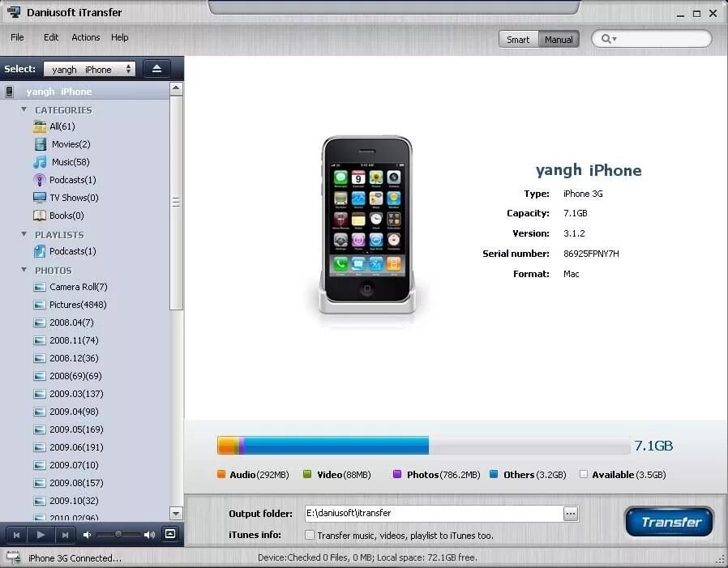Click the All(61) category icon
The height and width of the screenshot is (568, 728).
[x=40, y=126]
